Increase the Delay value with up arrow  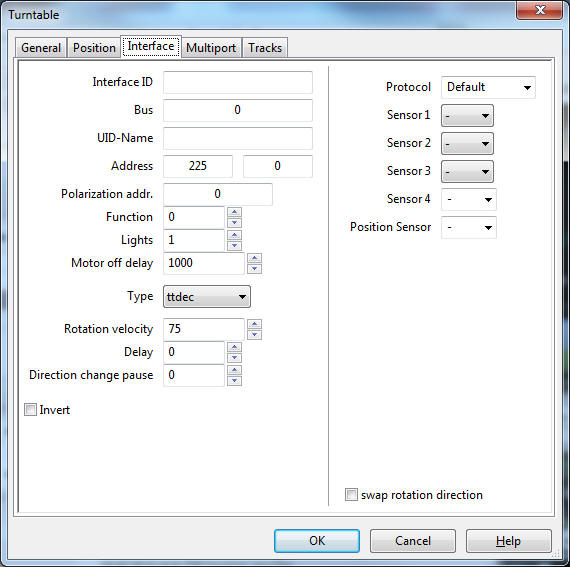coord(234,347)
